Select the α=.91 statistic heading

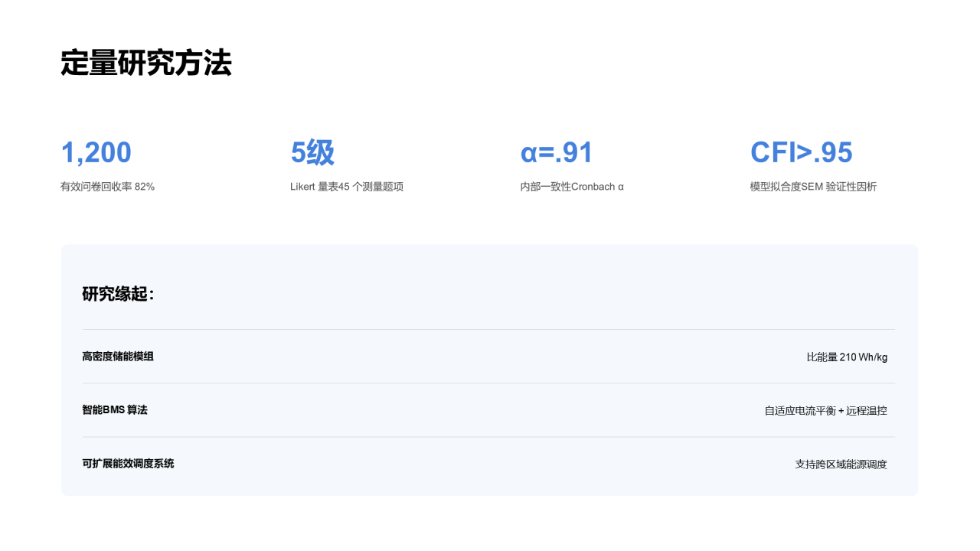coord(557,153)
